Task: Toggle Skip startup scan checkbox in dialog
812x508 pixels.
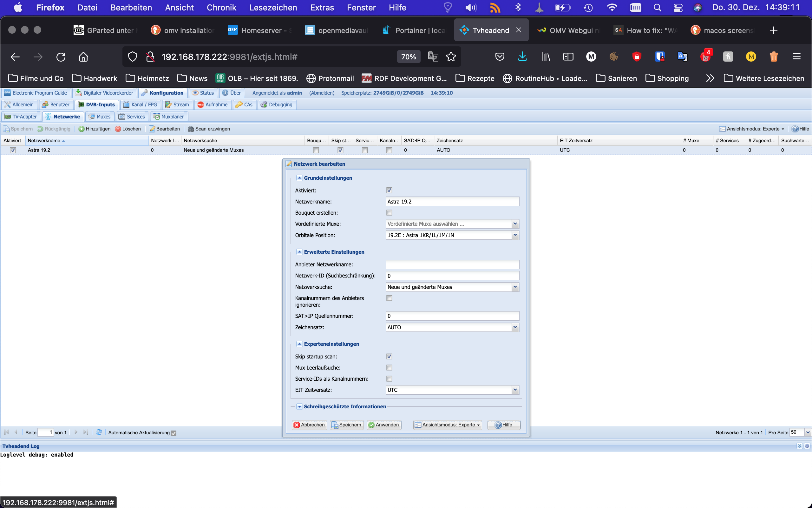Action: coord(389,356)
